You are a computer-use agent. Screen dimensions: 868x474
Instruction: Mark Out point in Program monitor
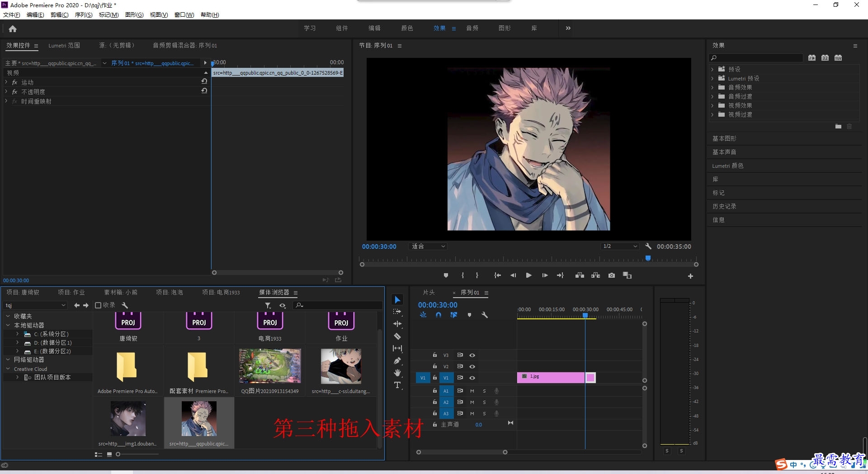pyautogui.click(x=477, y=275)
